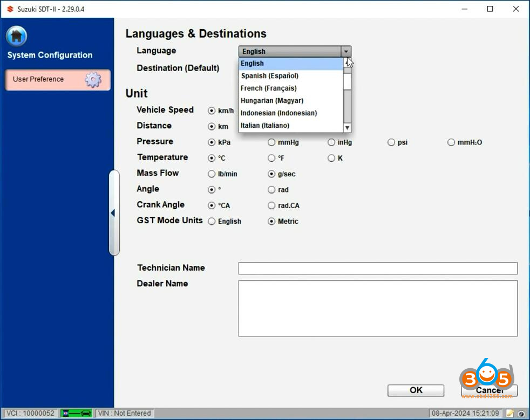Screen dimensions: 530x420
Task: Click the notepad icon in status bar
Action: coord(510,413)
